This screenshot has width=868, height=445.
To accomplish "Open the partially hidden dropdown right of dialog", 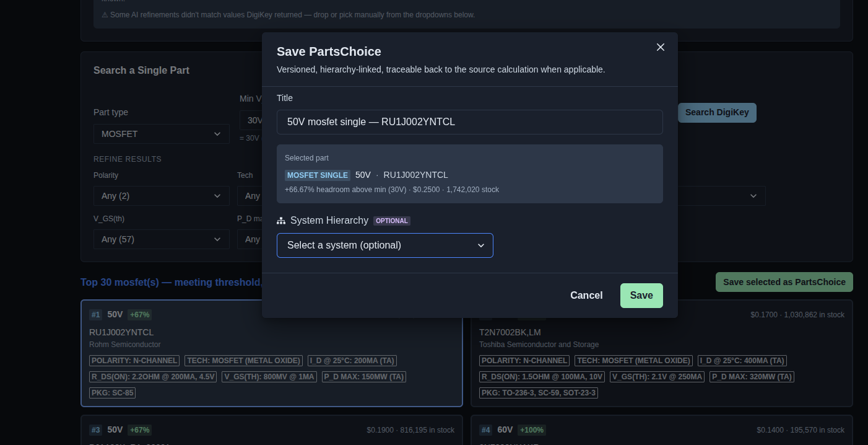I will pos(722,196).
